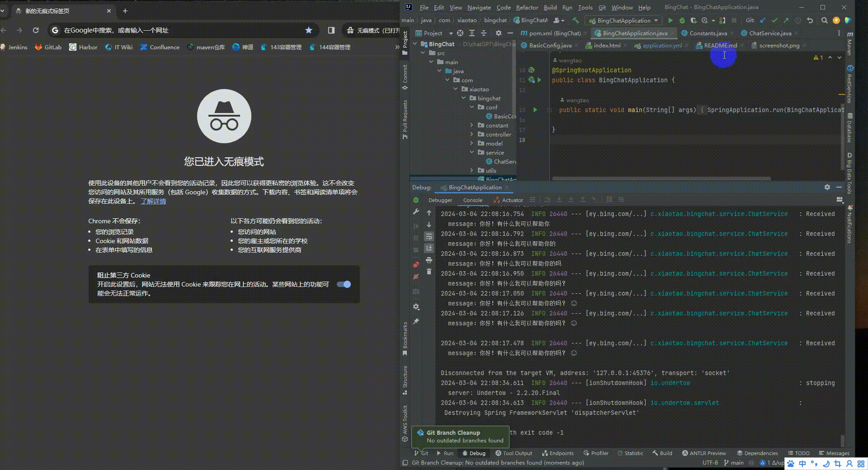
Task: Pin the Debug tab with pin icon
Action: 416,321
